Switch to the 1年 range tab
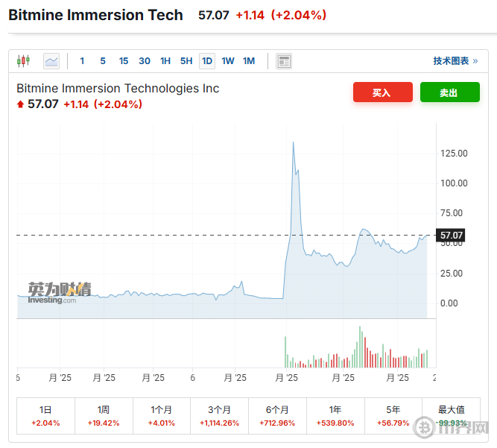The width and height of the screenshot is (497, 448). pyautogui.click(x=335, y=415)
